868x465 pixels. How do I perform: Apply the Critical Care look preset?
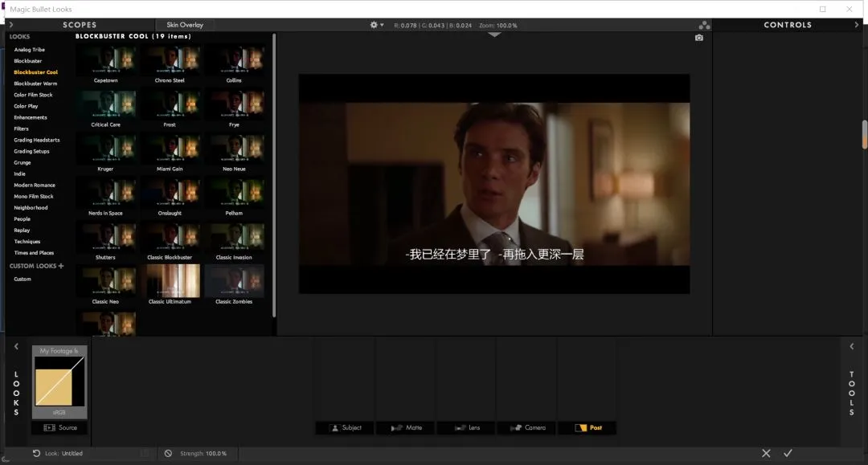coord(106,104)
